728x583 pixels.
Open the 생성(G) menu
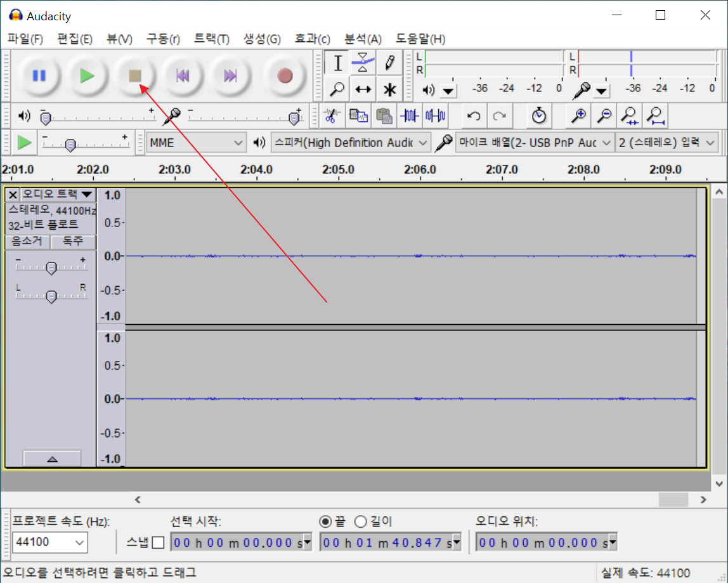coord(262,39)
